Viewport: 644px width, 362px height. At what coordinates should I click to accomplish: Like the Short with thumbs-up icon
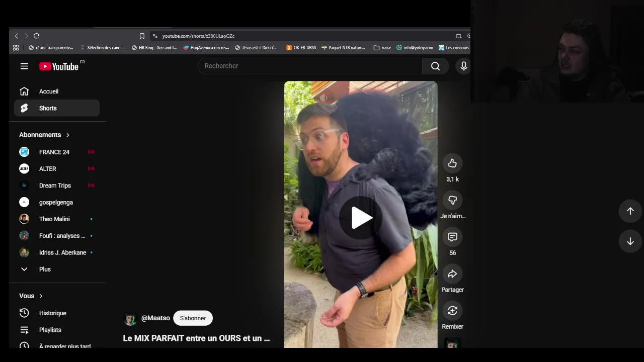coord(452,163)
